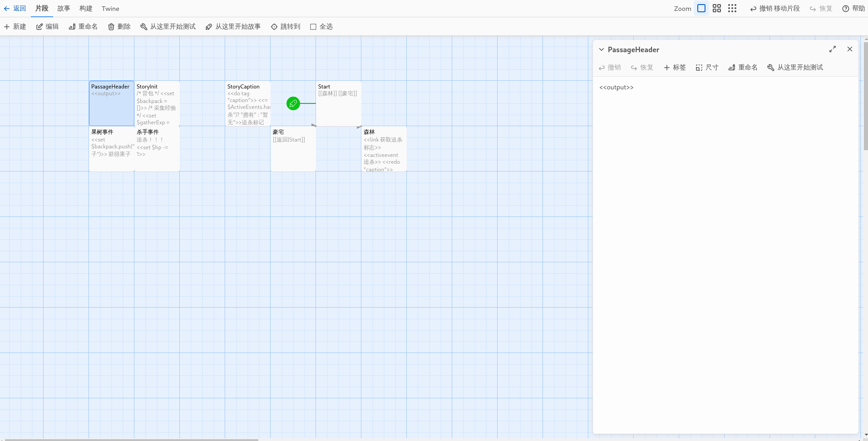
Task: Click panel 恢复 redo button
Action: click(642, 67)
